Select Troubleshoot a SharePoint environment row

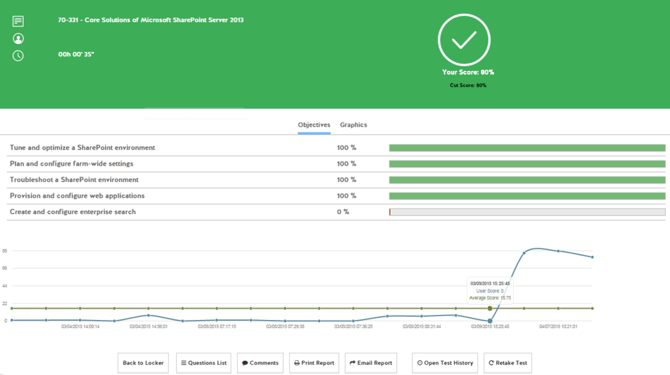(336, 180)
